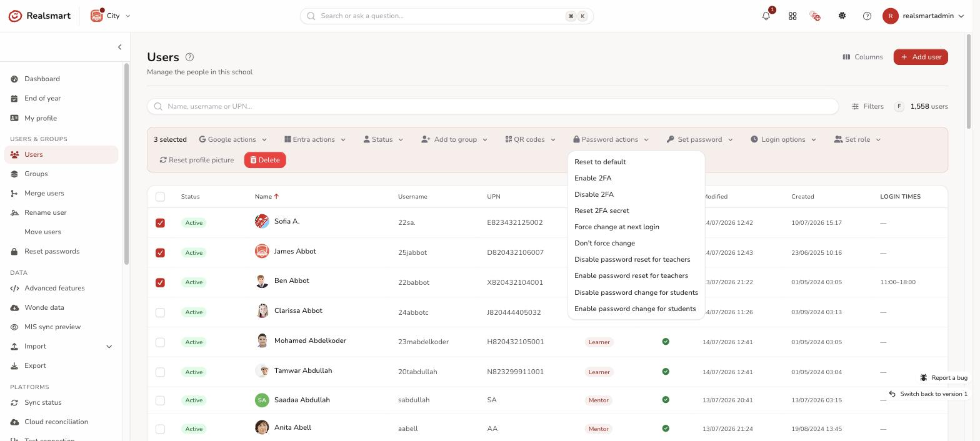
Task: Click Sofia A.'s profile avatar
Action: click(262, 221)
